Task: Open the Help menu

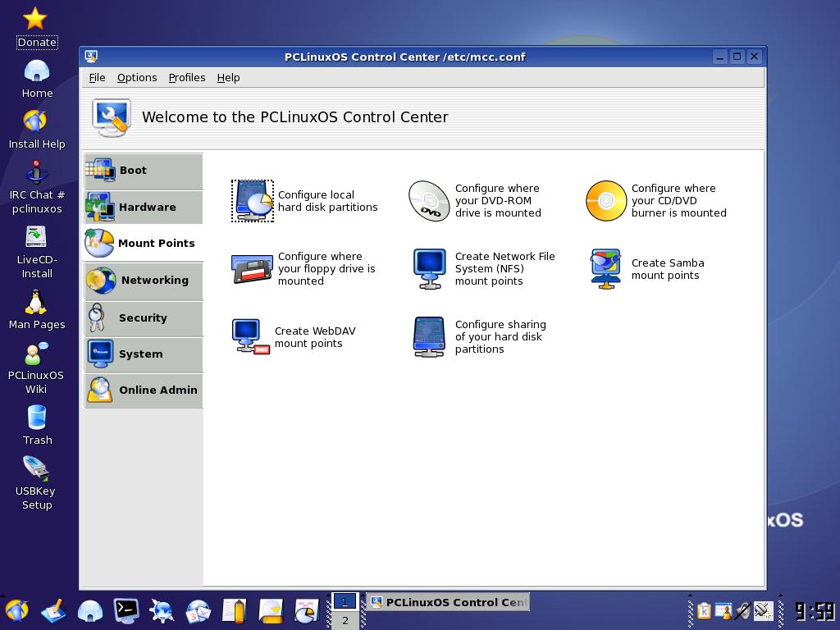Action: 228,78
